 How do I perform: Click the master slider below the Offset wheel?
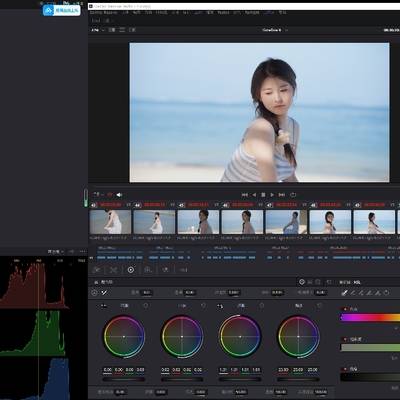click(x=298, y=379)
